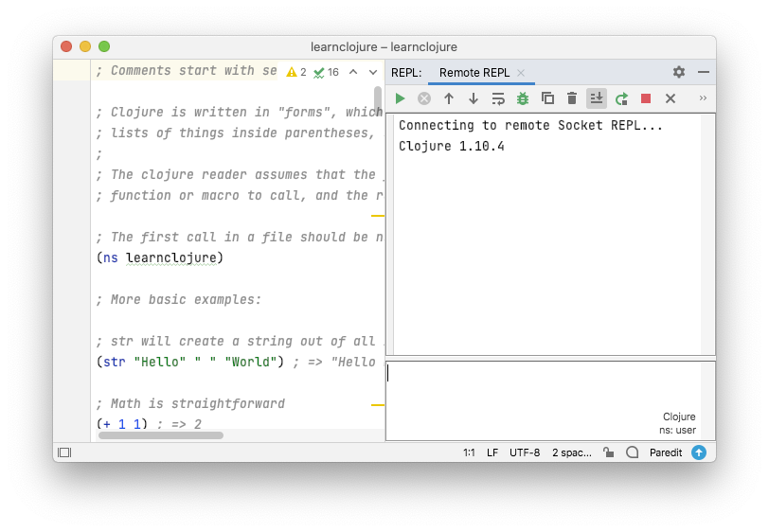Click the round inspections icon in status bar
769x532 pixels.
[x=633, y=452]
